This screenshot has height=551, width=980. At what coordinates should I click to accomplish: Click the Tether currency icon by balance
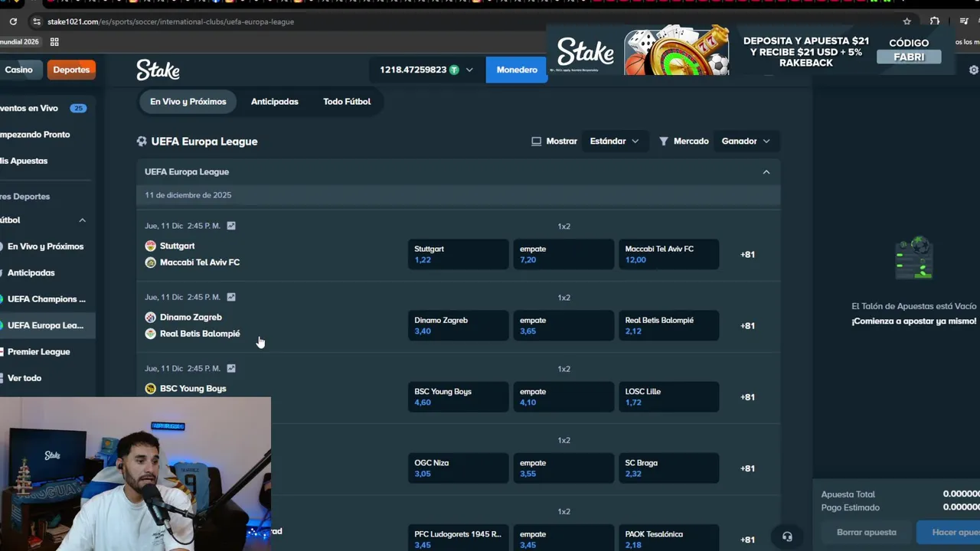(454, 70)
